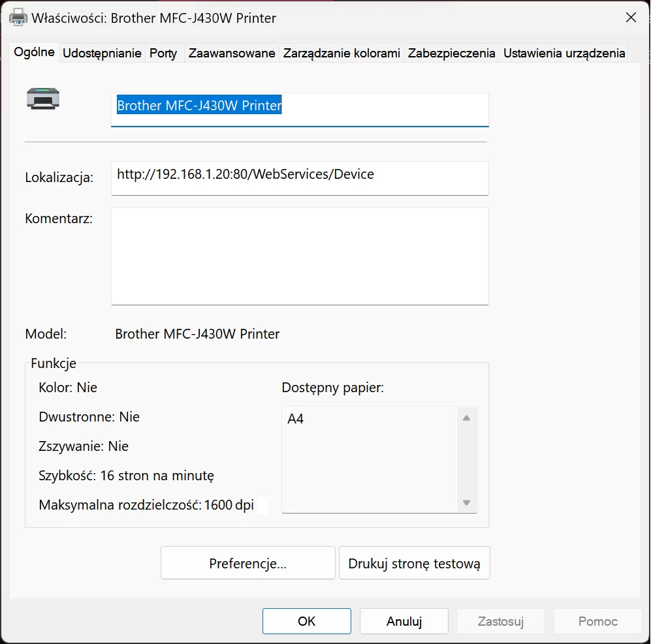Click the text Zszywanie: Nie
This screenshot has height=644, width=651.
[x=84, y=446]
